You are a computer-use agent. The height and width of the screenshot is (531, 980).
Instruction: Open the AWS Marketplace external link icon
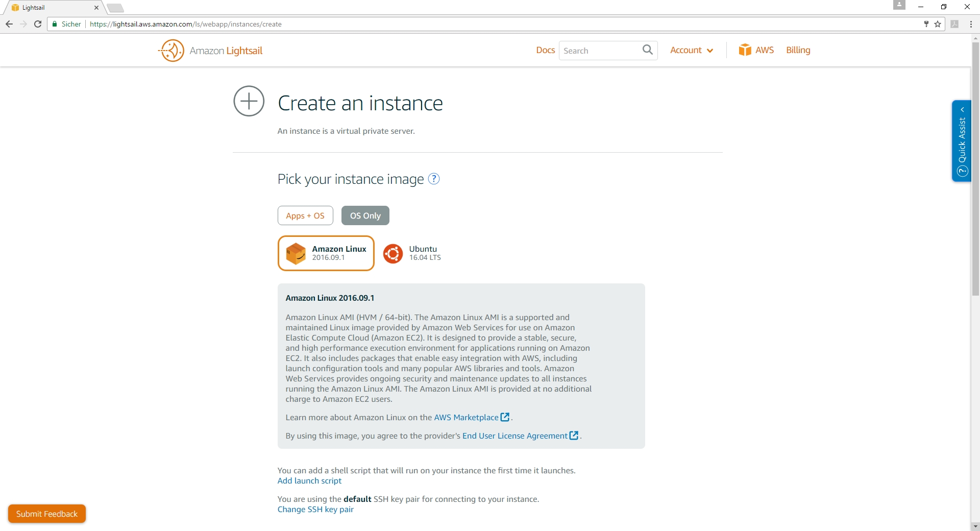pos(505,417)
